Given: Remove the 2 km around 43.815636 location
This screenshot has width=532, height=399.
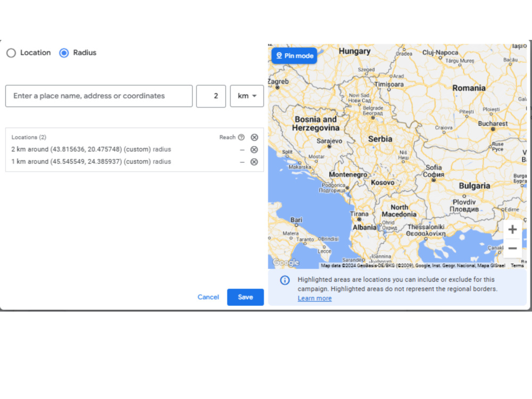Looking at the screenshot, I should (x=254, y=149).
